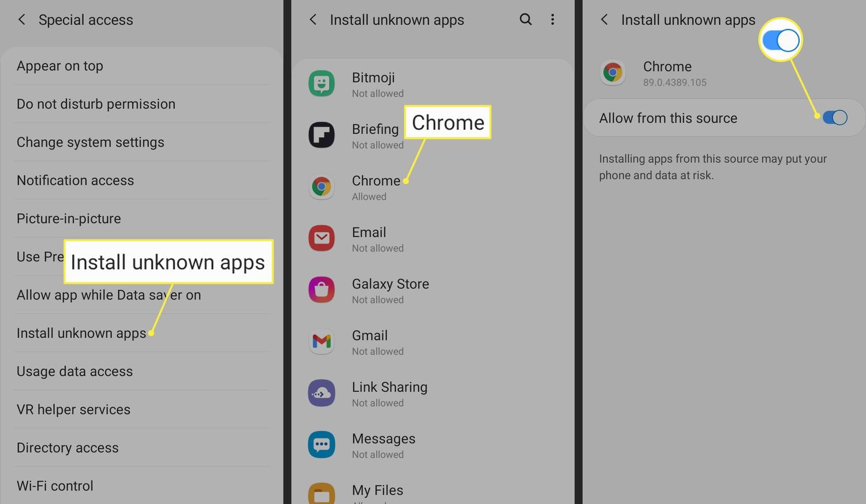The height and width of the screenshot is (504, 866).
Task: Click the 'Special access' title
Action: tap(86, 20)
